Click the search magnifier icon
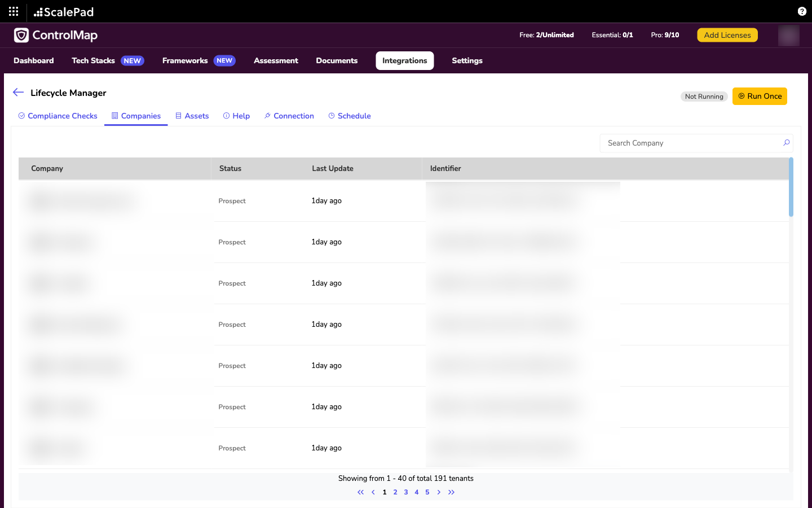The height and width of the screenshot is (508, 812). (x=786, y=143)
